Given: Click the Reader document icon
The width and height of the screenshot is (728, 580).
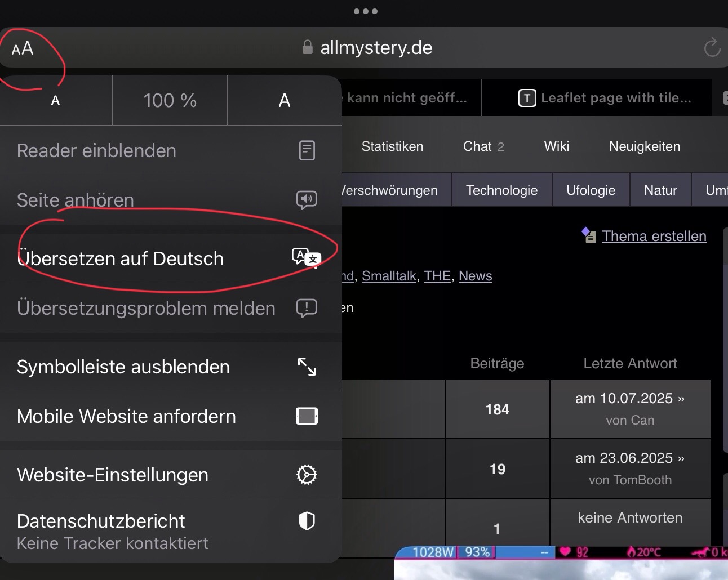Looking at the screenshot, I should click(307, 150).
